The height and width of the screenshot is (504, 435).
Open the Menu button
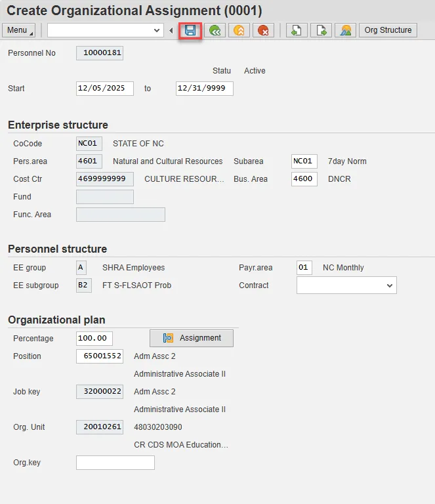click(x=19, y=30)
